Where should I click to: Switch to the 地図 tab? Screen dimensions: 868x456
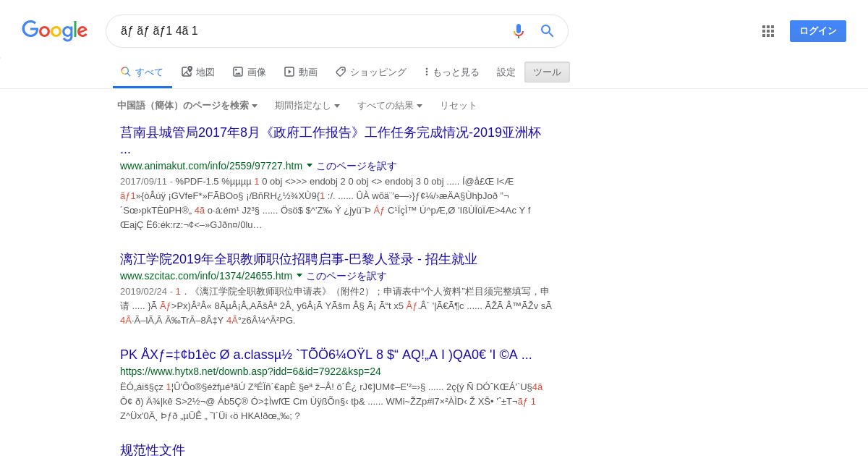[x=198, y=72]
